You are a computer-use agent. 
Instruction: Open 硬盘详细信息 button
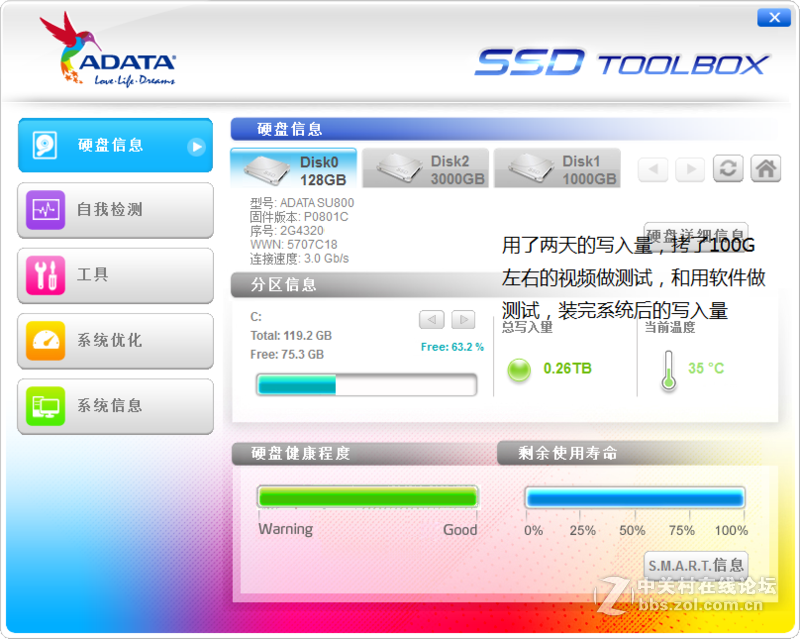(696, 234)
